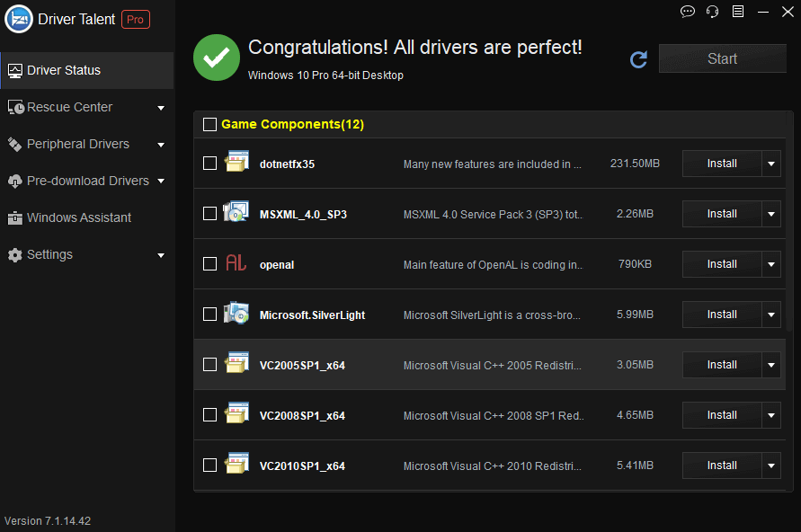Click the Microsoft.SilverLight installer icon
The width and height of the screenshot is (801, 532).
click(x=236, y=313)
